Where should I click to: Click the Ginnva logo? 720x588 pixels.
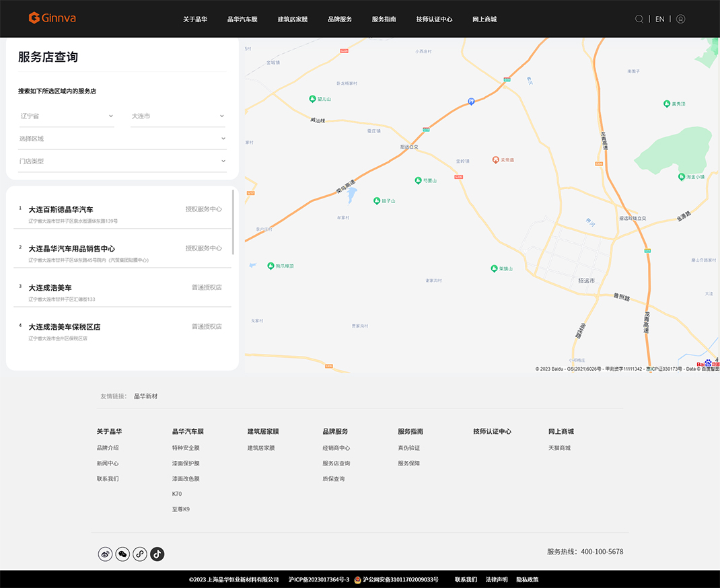tap(52, 18)
